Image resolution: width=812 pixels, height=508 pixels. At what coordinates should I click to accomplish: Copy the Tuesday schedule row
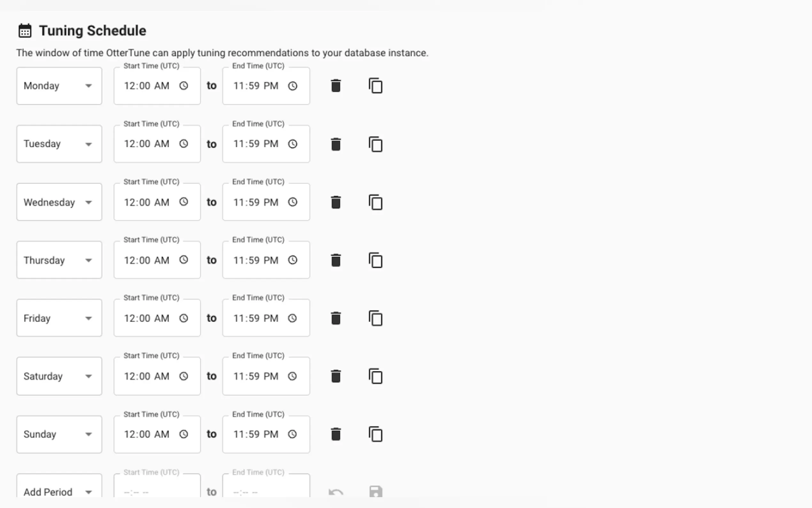[376, 144]
